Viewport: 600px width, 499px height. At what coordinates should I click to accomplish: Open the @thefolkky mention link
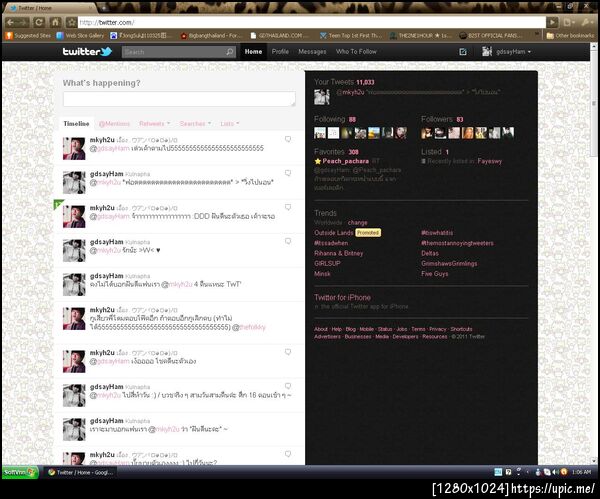pyautogui.click(x=253, y=327)
